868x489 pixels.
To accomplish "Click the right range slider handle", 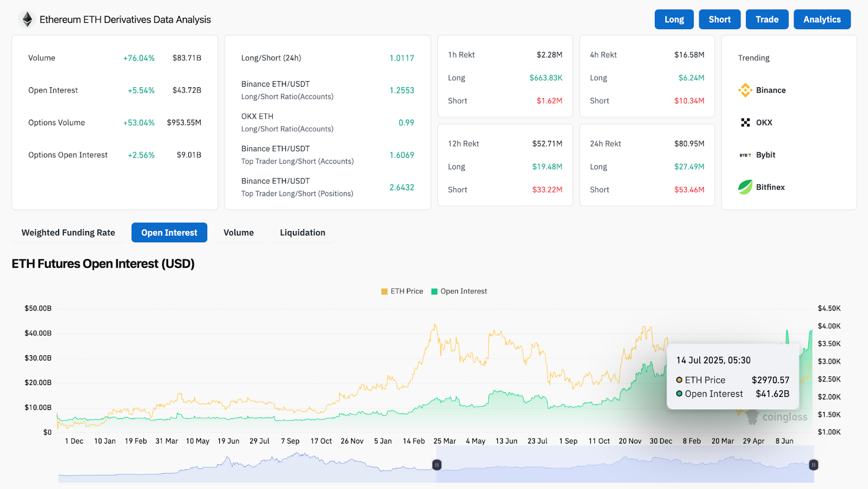I will tap(814, 465).
